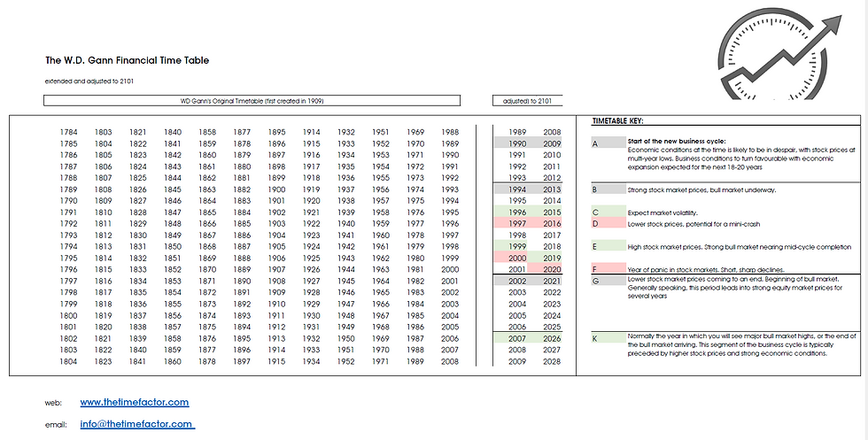Click the 'The W.D. Gann Financial Time Table' title

[128, 60]
